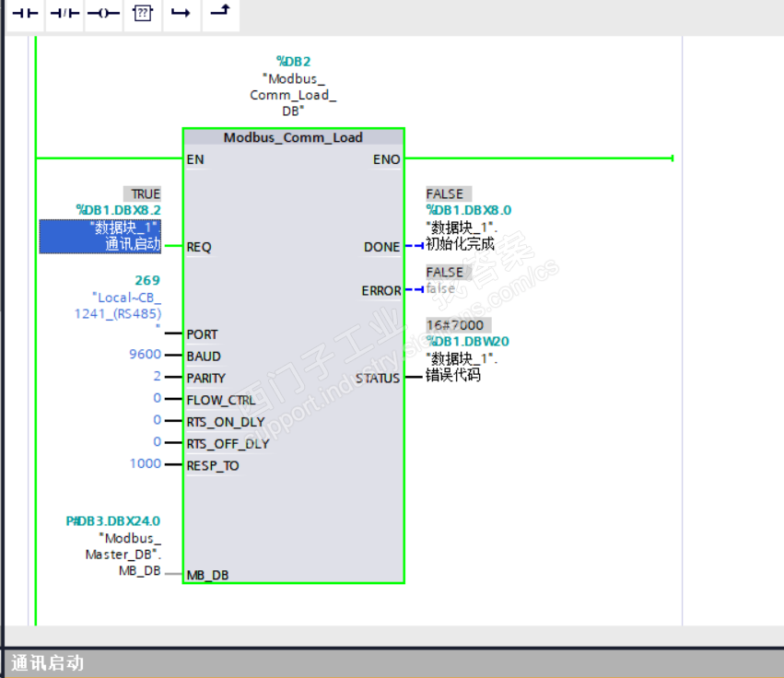Select the Modbus_Comm_Load block title
Screen dimensions: 784x678
pos(293,137)
